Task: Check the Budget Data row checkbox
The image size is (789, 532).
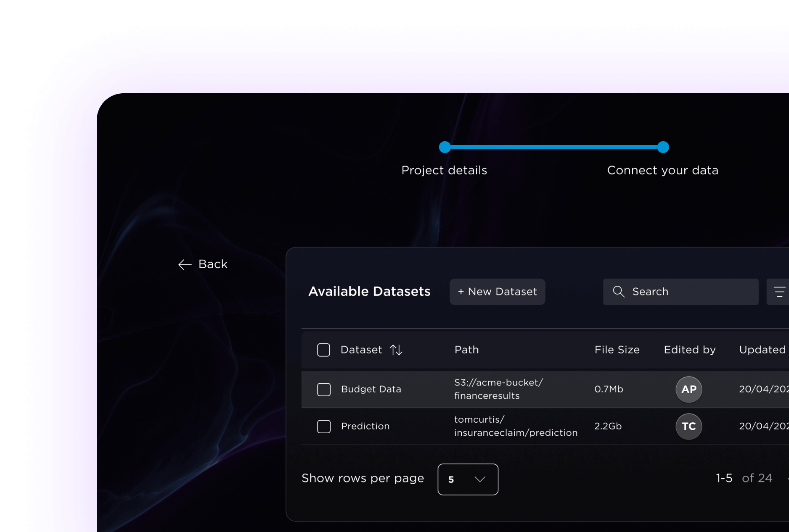Action: click(323, 390)
